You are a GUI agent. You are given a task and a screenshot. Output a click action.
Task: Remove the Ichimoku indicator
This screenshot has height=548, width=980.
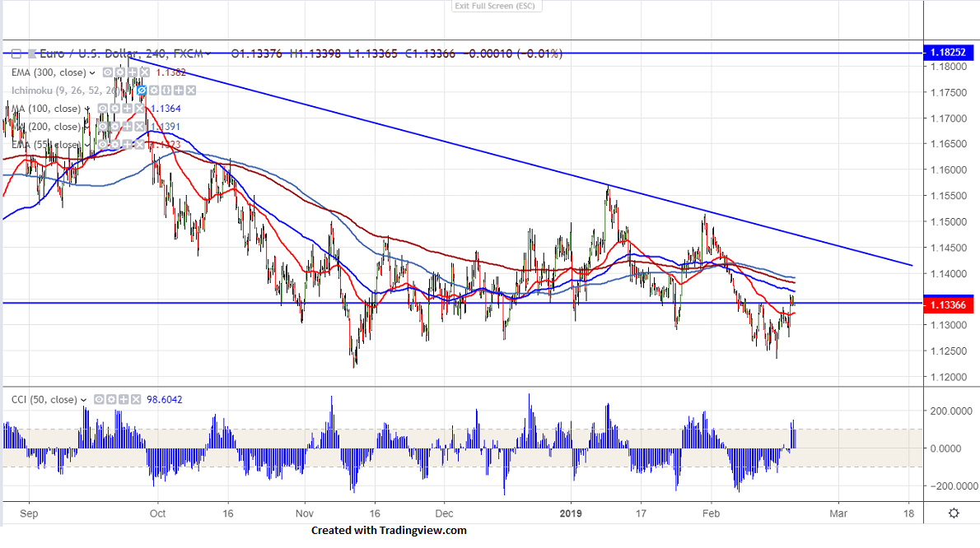[x=190, y=91]
